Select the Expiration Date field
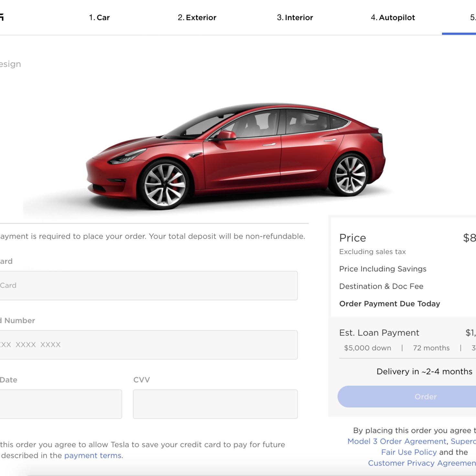Viewport: 476px width, 476px height. point(60,404)
